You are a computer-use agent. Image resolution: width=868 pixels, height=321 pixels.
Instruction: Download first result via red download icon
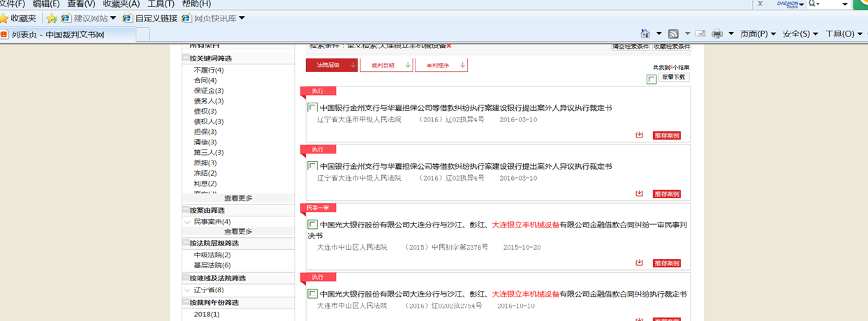click(x=639, y=135)
